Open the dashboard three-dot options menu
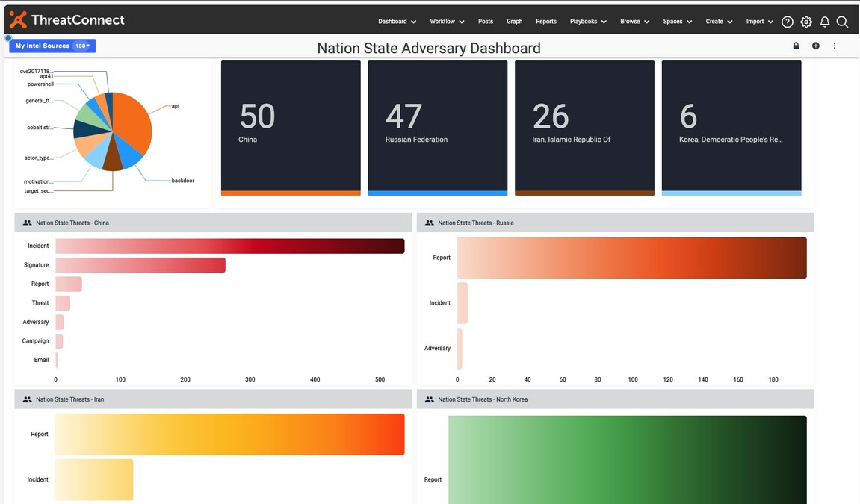Screen dimensions: 860x504 [834, 46]
